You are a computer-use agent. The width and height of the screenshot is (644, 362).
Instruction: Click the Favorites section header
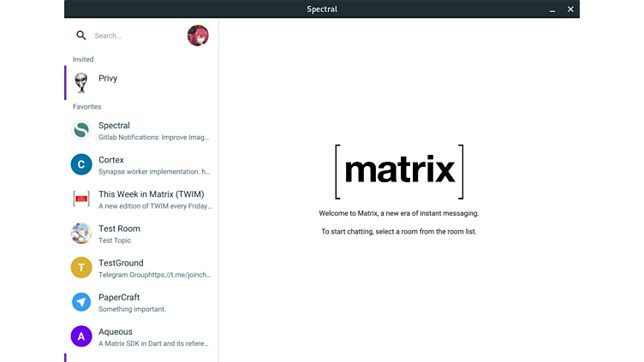tap(86, 107)
